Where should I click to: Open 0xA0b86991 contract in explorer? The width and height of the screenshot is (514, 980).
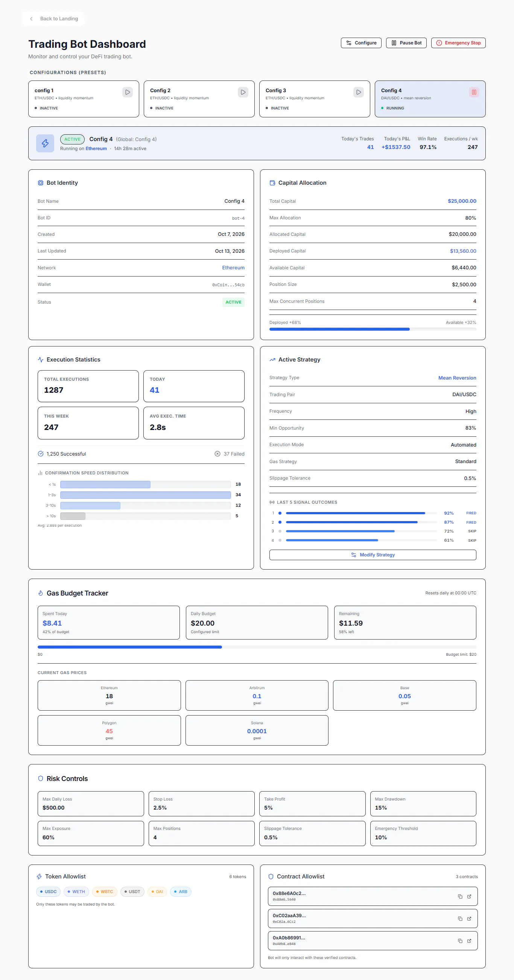(469, 941)
